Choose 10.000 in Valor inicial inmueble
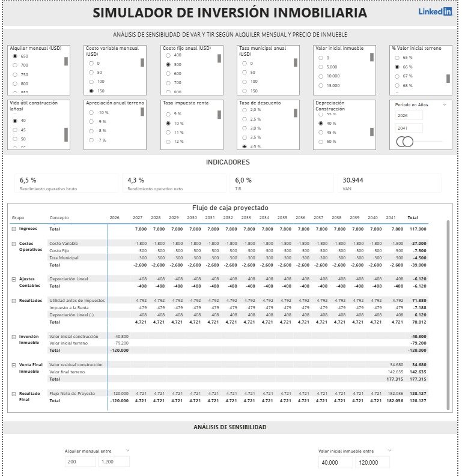Image resolution: width=465 pixels, height=476 pixels. 321,76
